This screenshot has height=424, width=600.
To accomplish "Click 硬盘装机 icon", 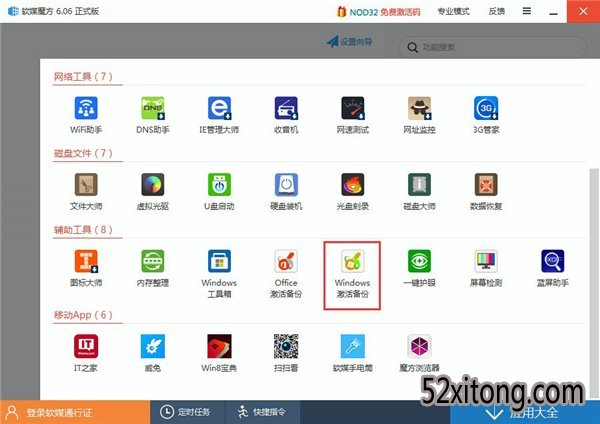I will click(x=286, y=184).
